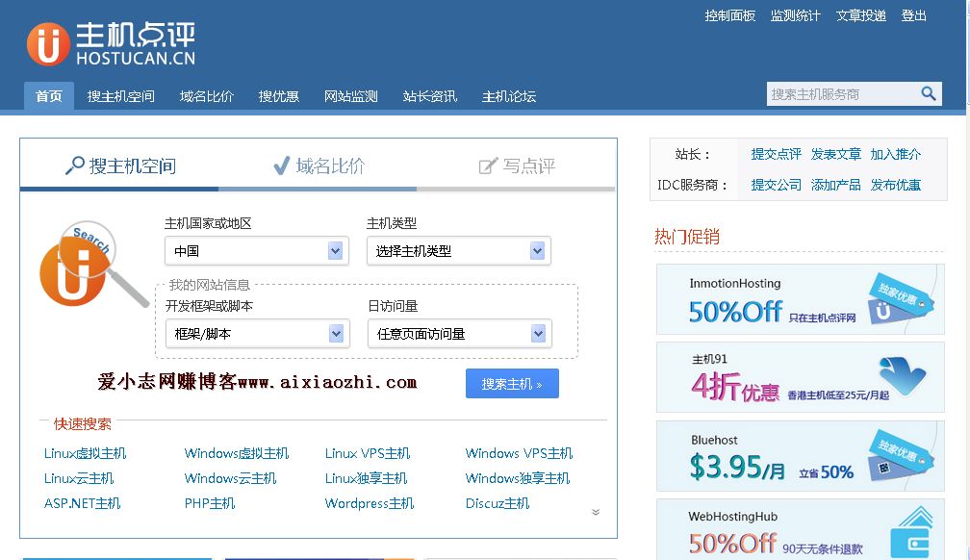Switch to the 写点评 tab

click(517, 165)
